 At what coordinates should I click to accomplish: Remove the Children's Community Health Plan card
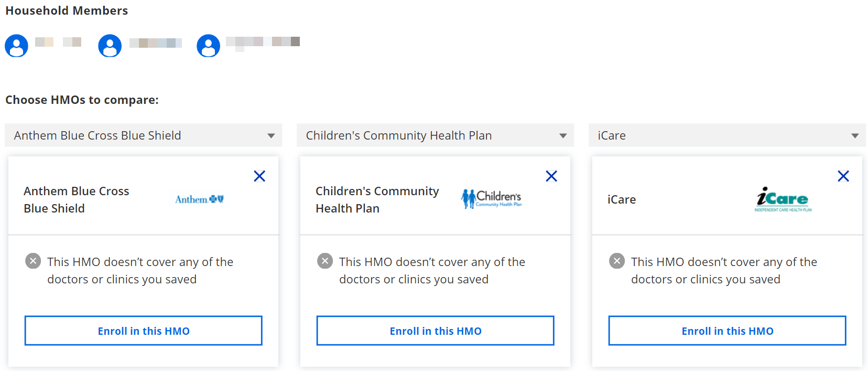tap(551, 176)
